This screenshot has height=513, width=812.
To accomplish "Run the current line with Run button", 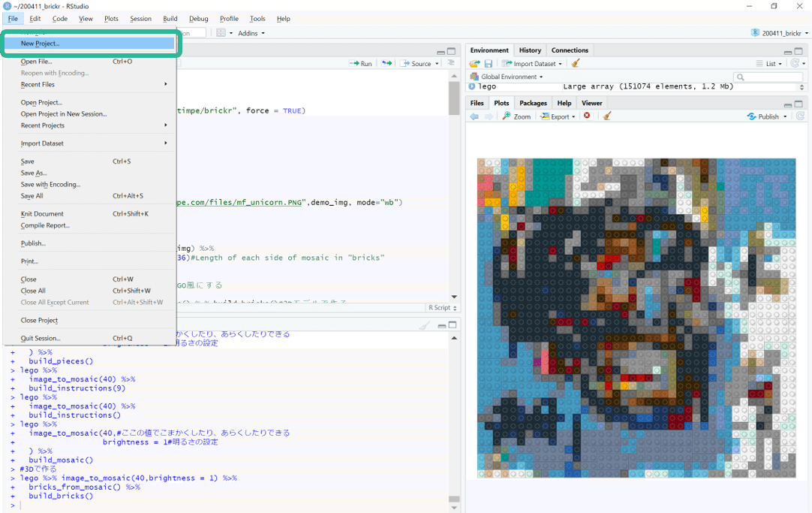I will click(x=361, y=63).
